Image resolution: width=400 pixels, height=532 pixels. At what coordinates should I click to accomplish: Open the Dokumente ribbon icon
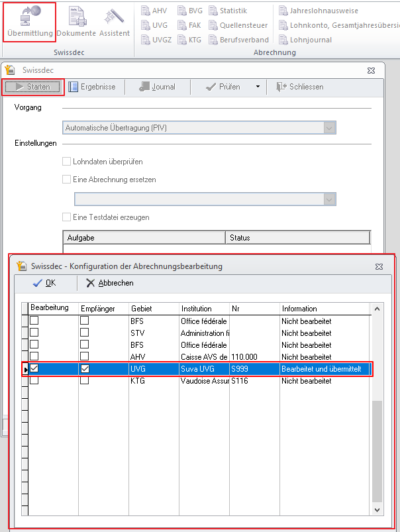[76, 22]
